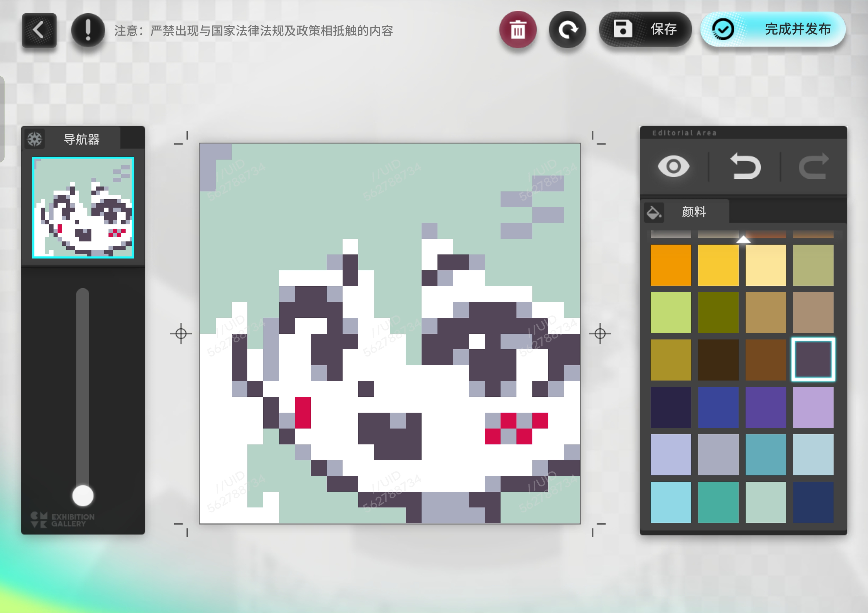Click the "Editorial Area" panel title
Screen dimensions: 868x613
(x=684, y=133)
